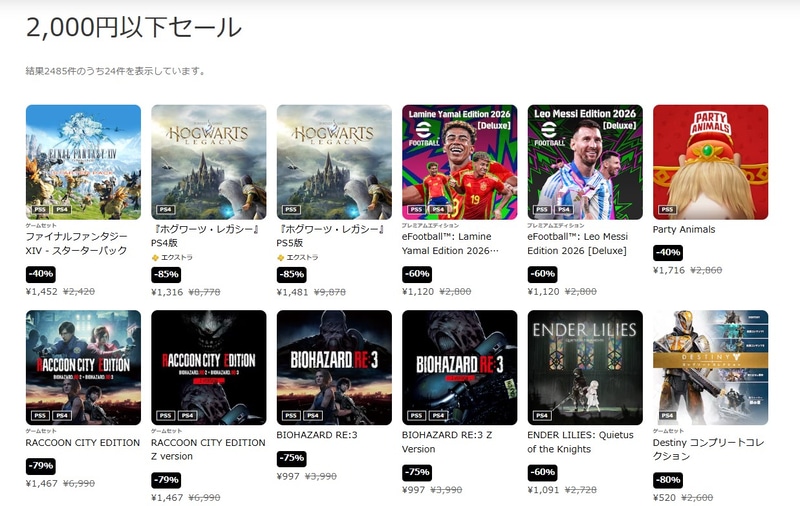
Task: Click the RACCOON CITY EDITION title link
Action: (83, 443)
